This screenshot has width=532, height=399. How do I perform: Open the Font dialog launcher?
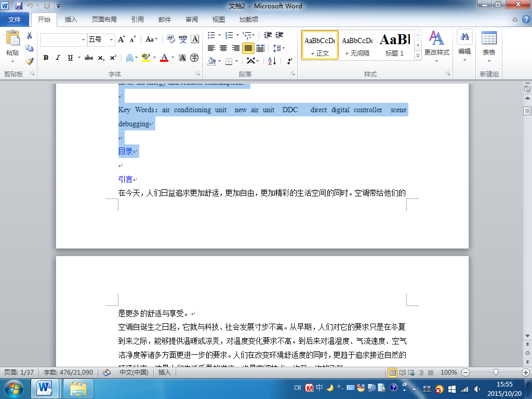pyautogui.click(x=197, y=74)
